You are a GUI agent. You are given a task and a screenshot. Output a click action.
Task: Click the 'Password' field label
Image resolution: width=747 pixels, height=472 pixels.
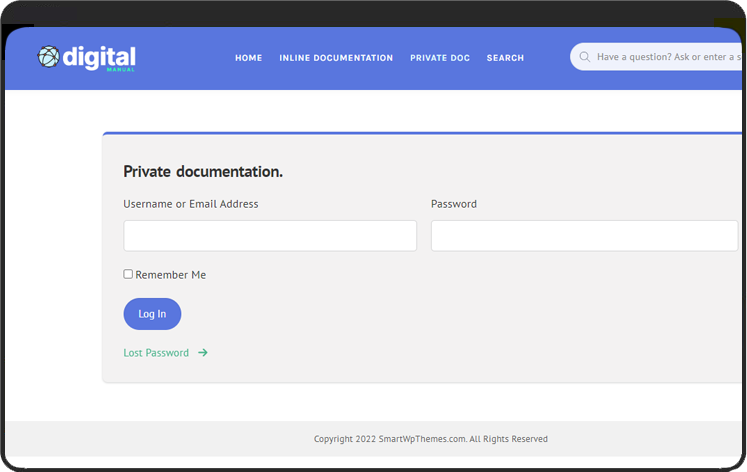click(x=454, y=204)
